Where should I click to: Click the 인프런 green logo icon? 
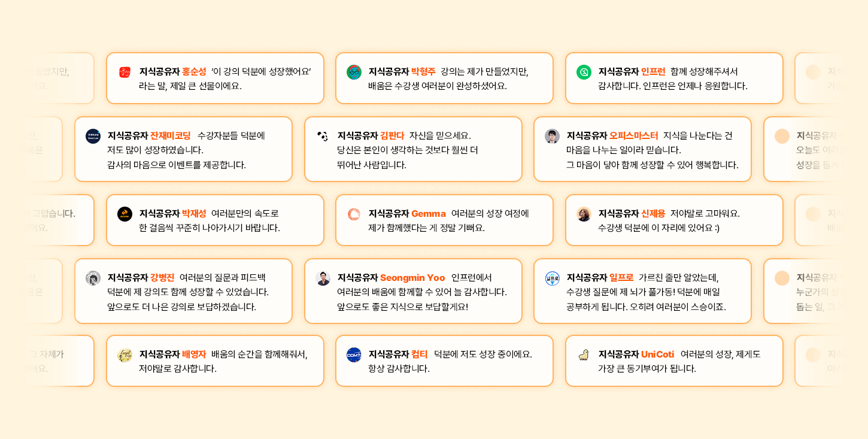(584, 72)
